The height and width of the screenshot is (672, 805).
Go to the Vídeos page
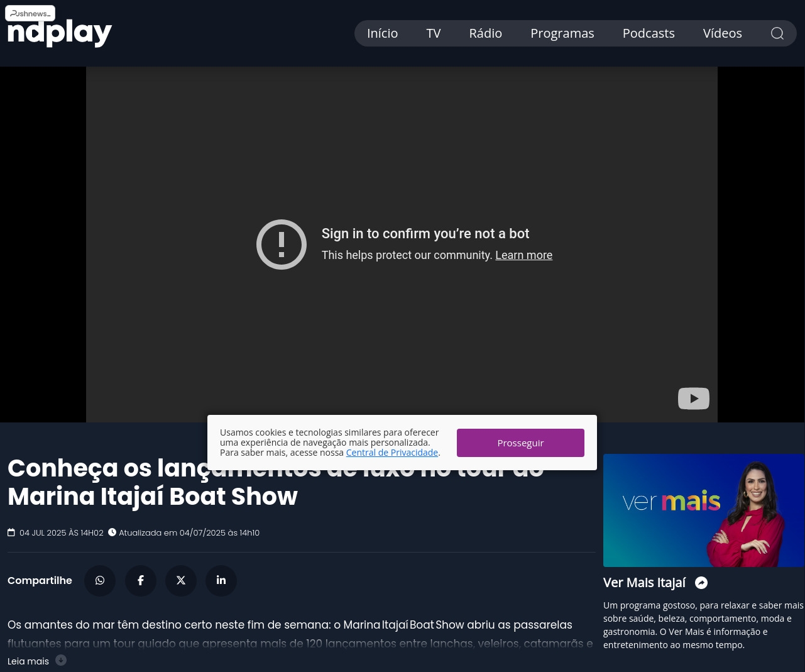[722, 33]
